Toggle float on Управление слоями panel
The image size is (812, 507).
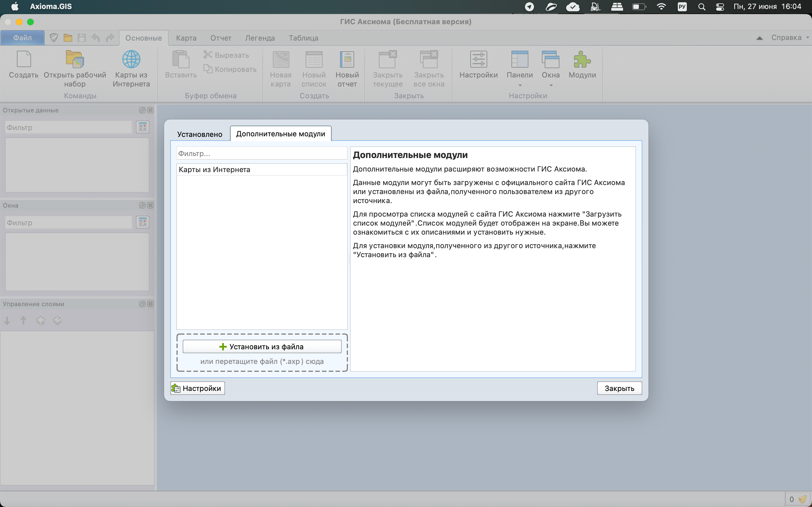pyautogui.click(x=142, y=304)
